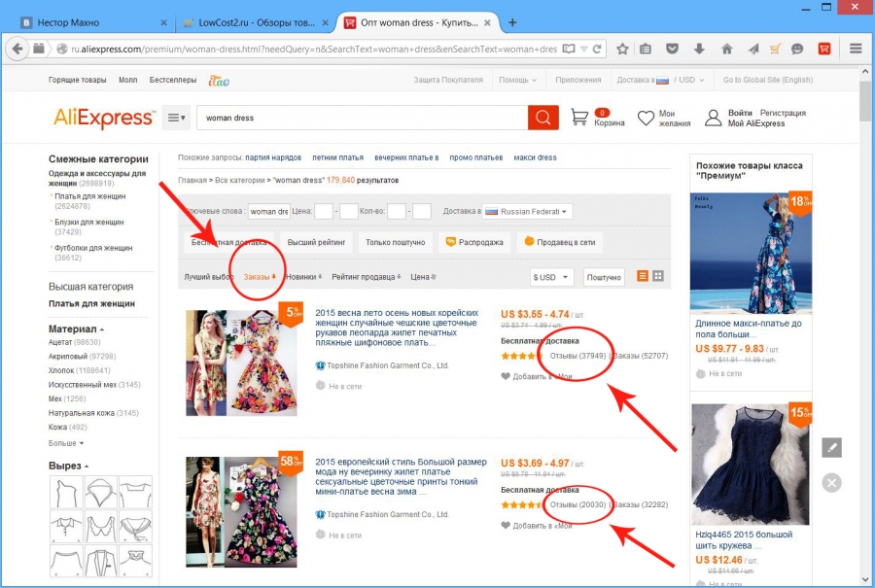Expand Больше under Материал

point(66,443)
